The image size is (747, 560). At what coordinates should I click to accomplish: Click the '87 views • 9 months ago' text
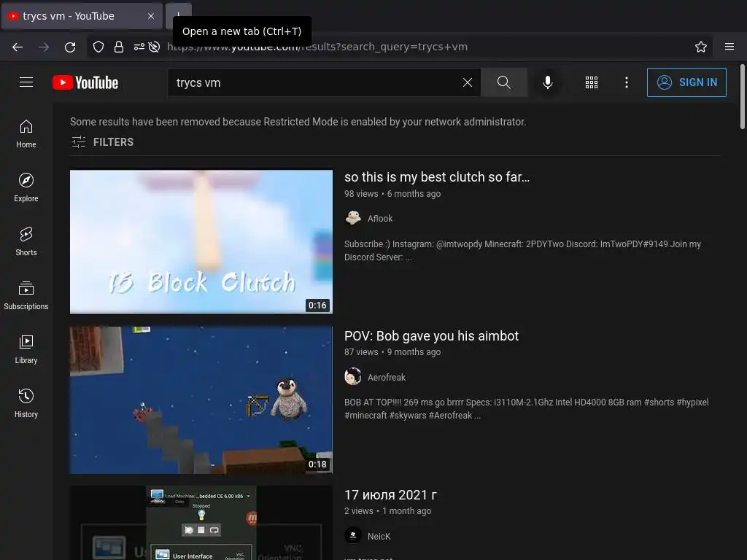pyautogui.click(x=392, y=352)
